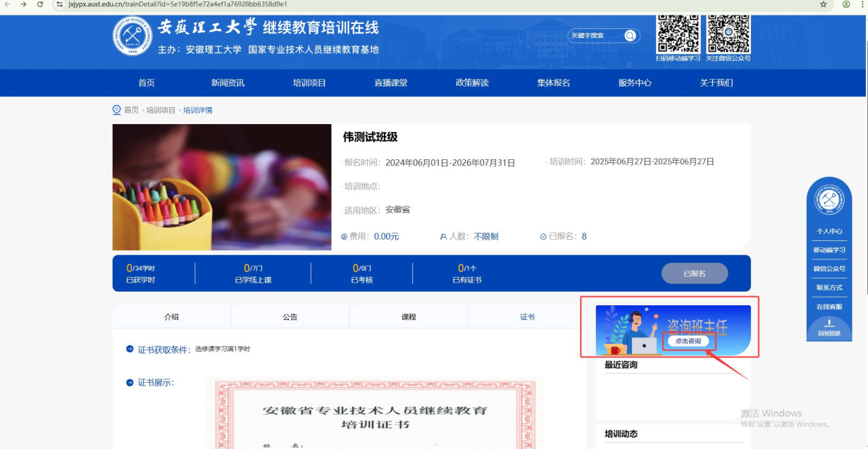Viewport: 868px width, 449px height.
Task: Open 在线客服 on the floating sidebar
Action: [829, 307]
